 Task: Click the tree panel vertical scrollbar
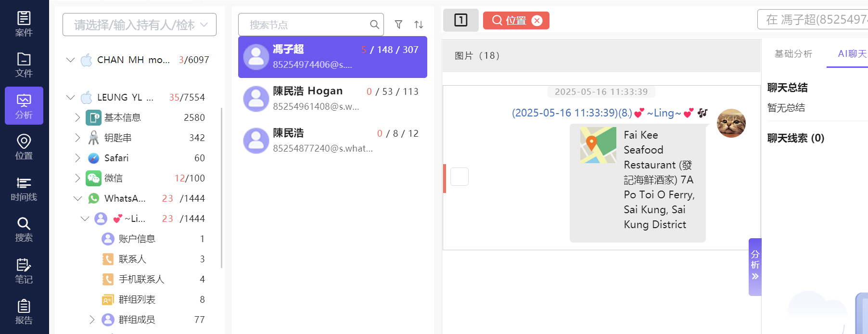[221, 188]
